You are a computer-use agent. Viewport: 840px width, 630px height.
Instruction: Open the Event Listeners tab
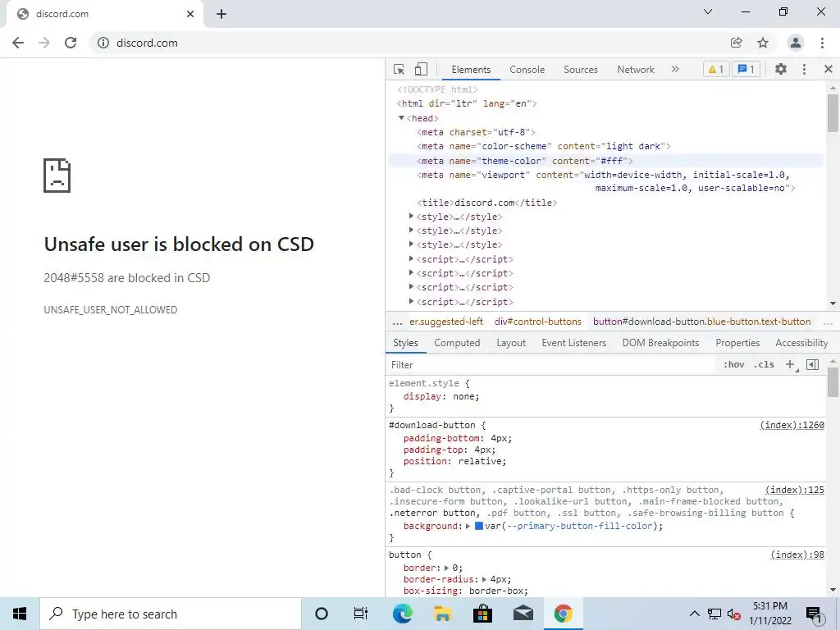point(573,343)
